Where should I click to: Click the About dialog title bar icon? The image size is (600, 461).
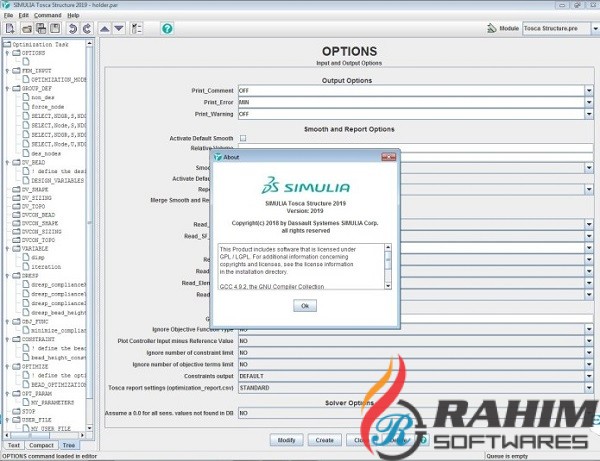(218, 157)
